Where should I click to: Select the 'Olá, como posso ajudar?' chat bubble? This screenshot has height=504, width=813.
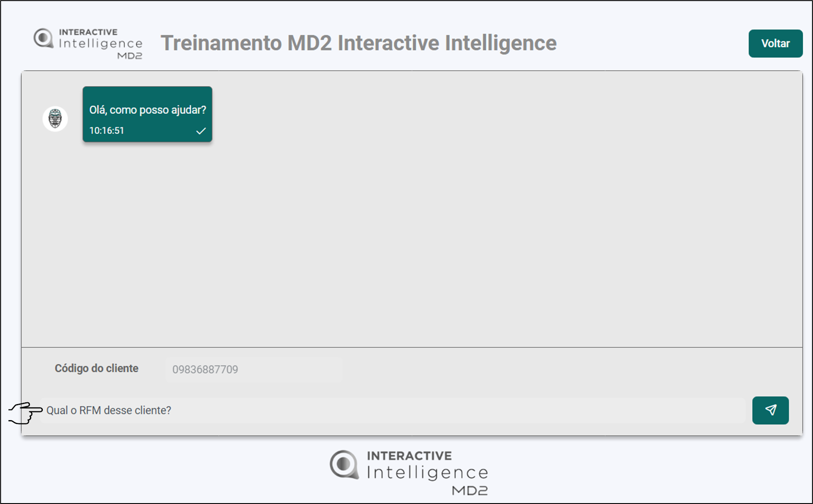[x=147, y=110]
